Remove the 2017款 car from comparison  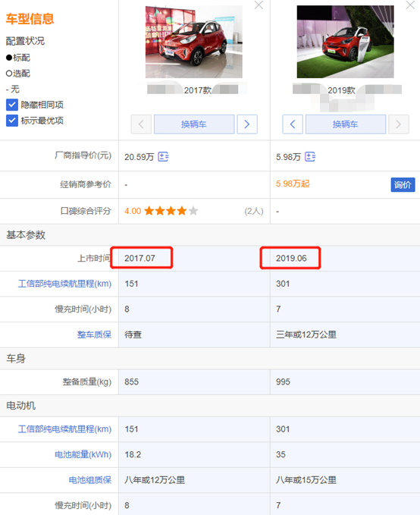[259, 5]
